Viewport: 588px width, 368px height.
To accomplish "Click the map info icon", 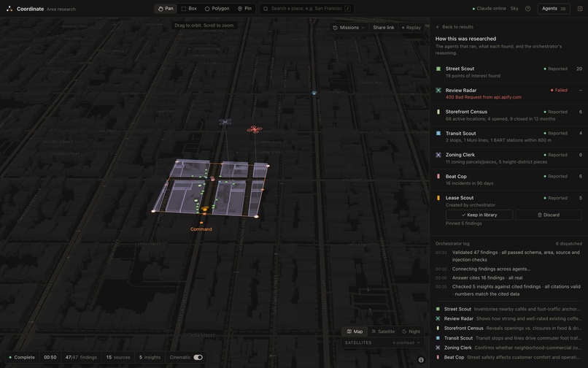I will click(421, 360).
